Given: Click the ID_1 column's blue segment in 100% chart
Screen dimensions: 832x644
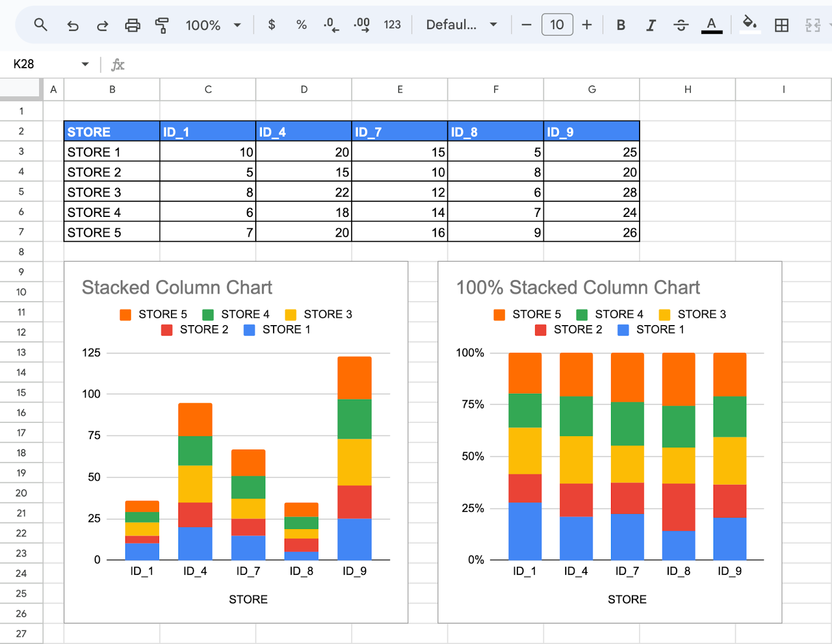Looking at the screenshot, I should 525,531.
